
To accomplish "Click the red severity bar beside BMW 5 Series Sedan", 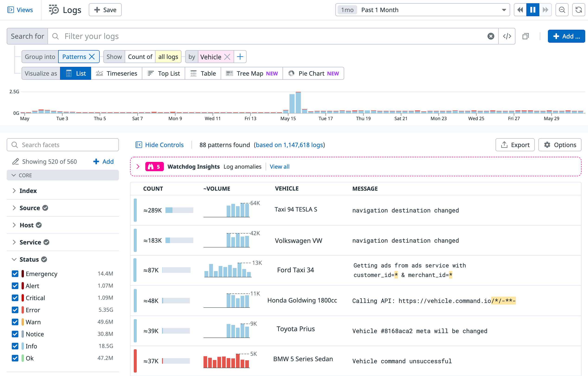I will point(136,361).
